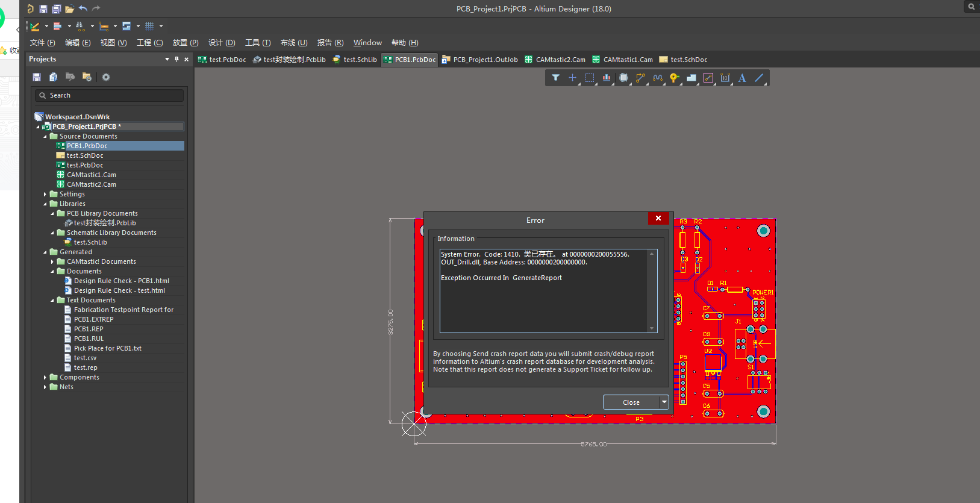Select the dashed rectangle selection tool
The height and width of the screenshot is (503, 980).
590,78
